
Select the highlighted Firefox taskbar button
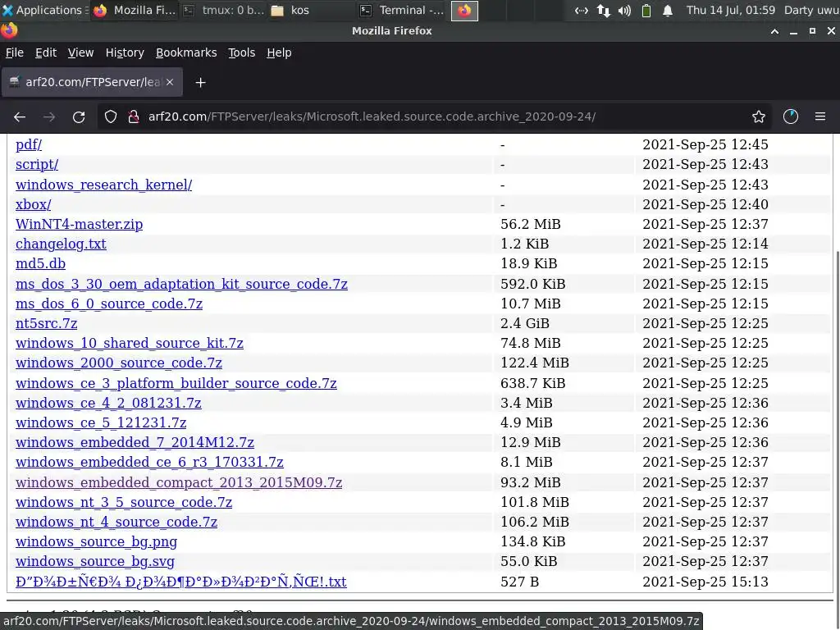pyautogui.click(x=464, y=10)
